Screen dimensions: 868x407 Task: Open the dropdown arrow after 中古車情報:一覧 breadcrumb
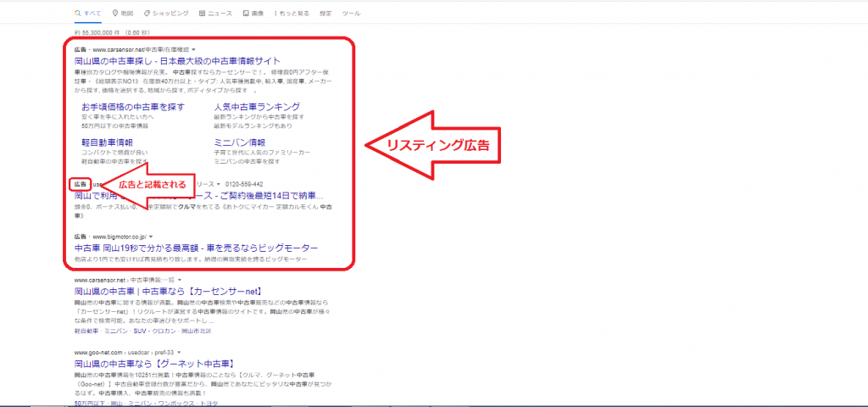click(x=180, y=280)
